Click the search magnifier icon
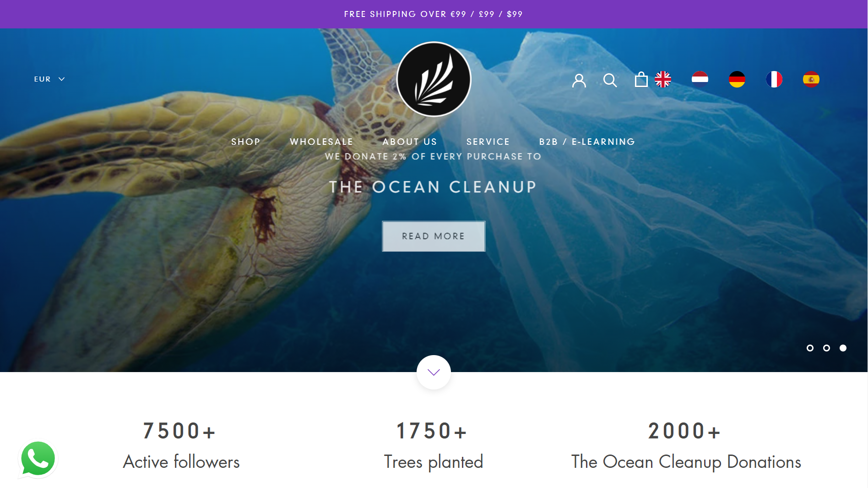The width and height of the screenshot is (868, 488). point(610,80)
